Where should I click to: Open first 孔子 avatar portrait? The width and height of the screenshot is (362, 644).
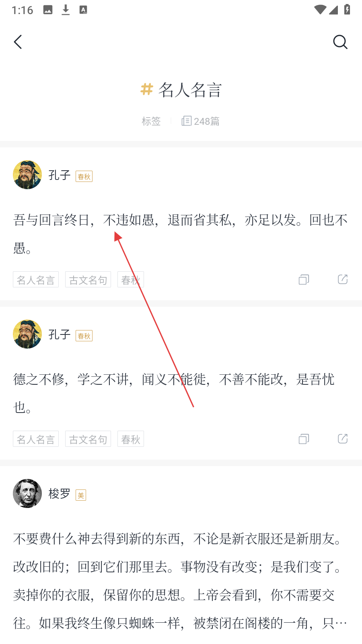pyautogui.click(x=27, y=175)
